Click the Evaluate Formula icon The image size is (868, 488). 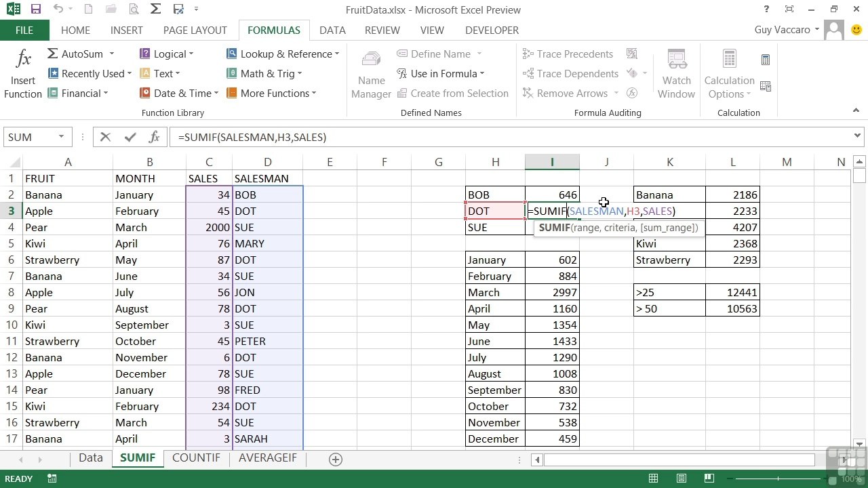[x=632, y=93]
